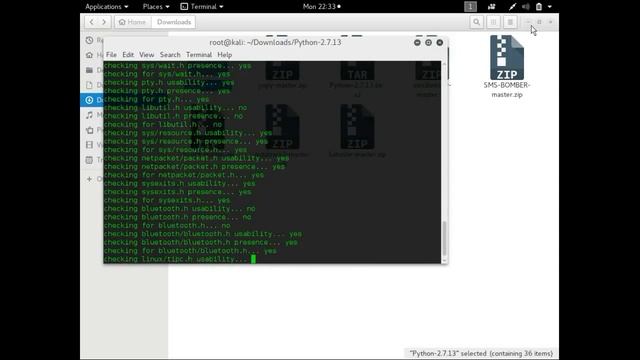Open the Terminal File menu
The height and width of the screenshot is (360, 640).
(111, 55)
